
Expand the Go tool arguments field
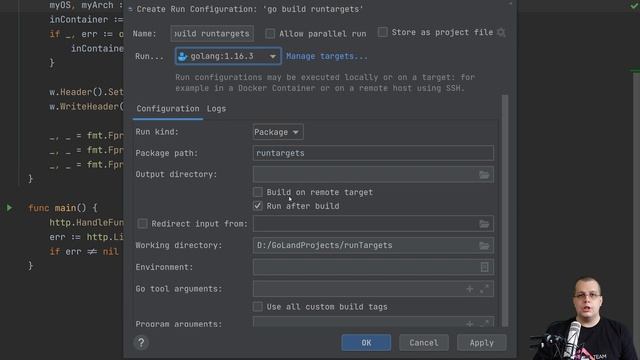(484, 289)
